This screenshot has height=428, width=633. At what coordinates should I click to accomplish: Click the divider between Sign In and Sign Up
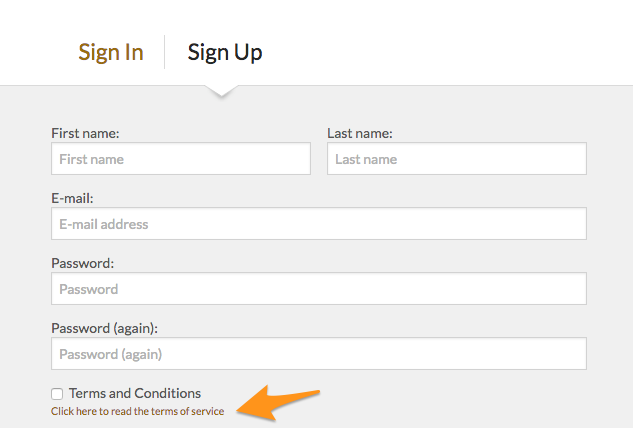click(165, 52)
